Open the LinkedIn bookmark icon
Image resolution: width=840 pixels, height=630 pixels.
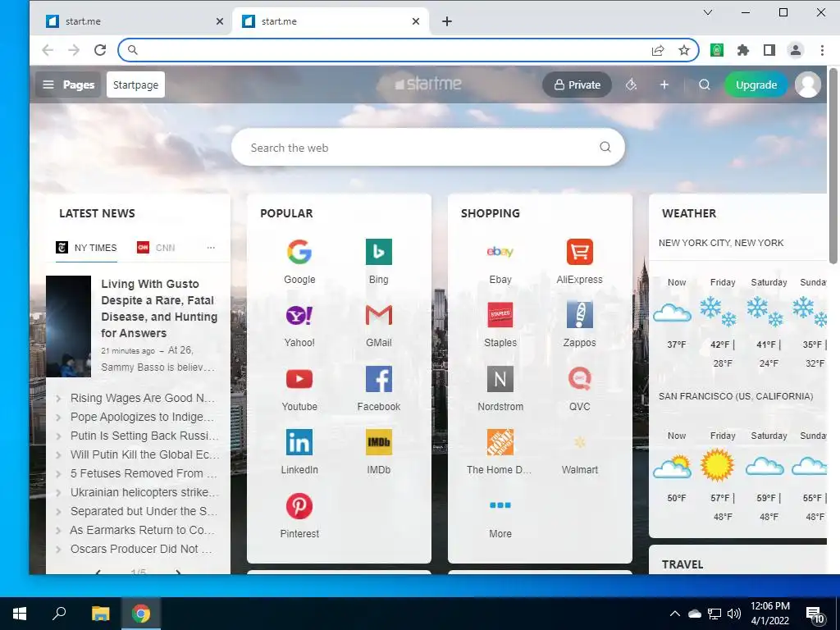pyautogui.click(x=299, y=442)
